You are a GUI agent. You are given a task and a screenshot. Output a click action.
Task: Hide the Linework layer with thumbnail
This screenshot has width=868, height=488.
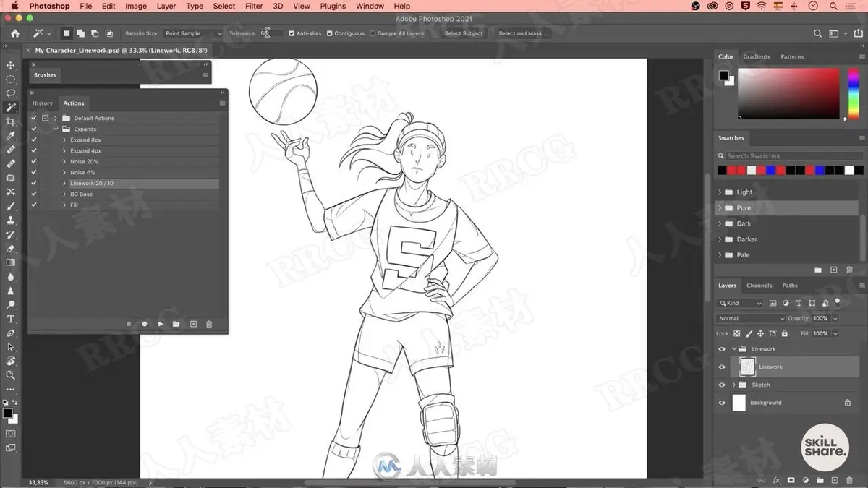point(721,367)
